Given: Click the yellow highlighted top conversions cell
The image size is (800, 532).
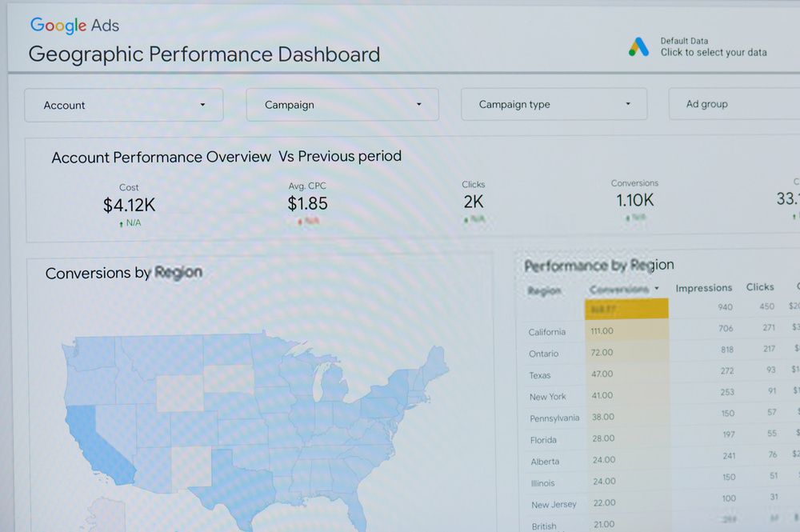Looking at the screenshot, I should pos(626,309).
